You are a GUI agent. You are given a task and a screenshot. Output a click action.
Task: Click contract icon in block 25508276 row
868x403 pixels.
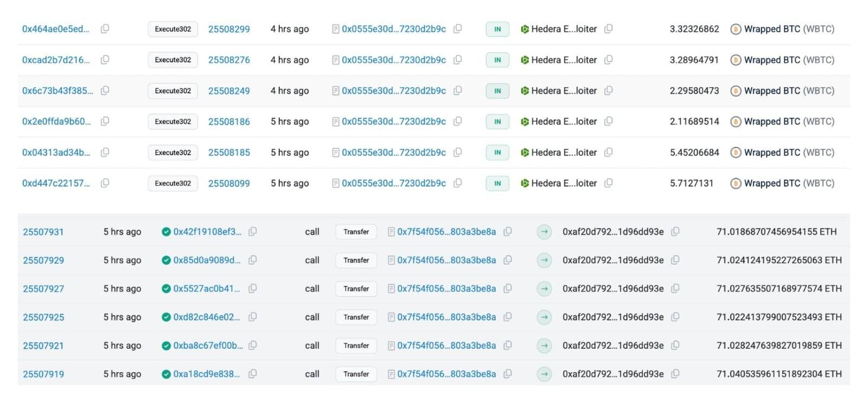point(336,60)
